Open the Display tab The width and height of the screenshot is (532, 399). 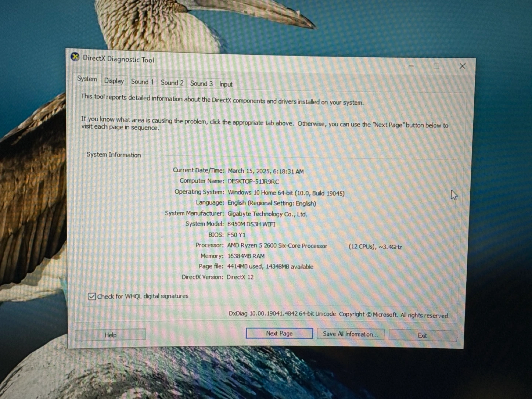114,81
